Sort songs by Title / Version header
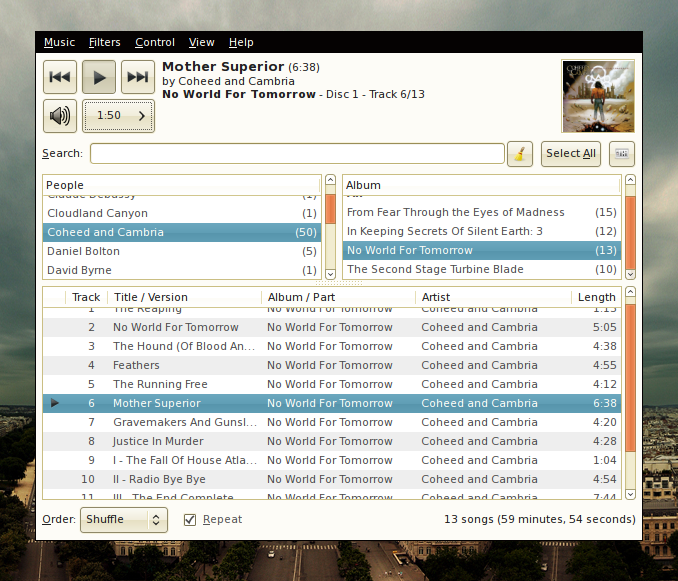 click(x=185, y=297)
